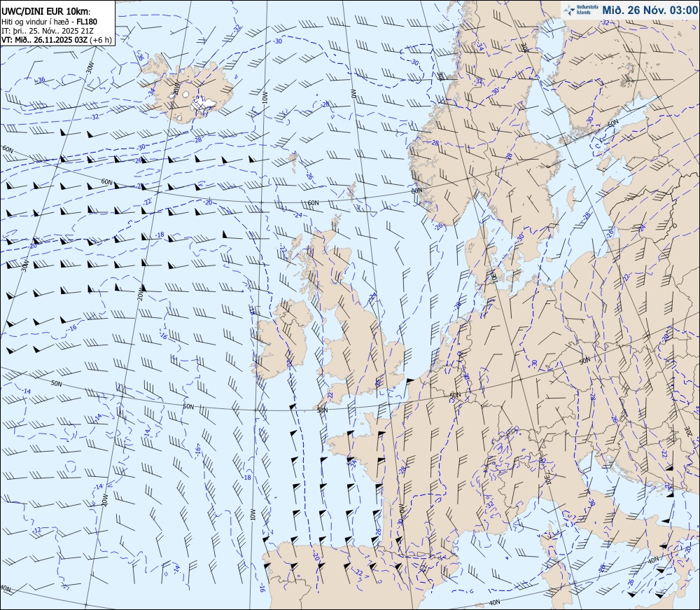Click the Veðurstofa Íslands logo
The image size is (700, 610).
(581, 9)
